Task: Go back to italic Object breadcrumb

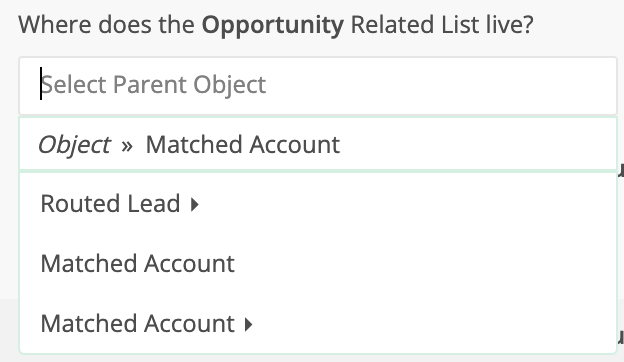Action: point(74,145)
